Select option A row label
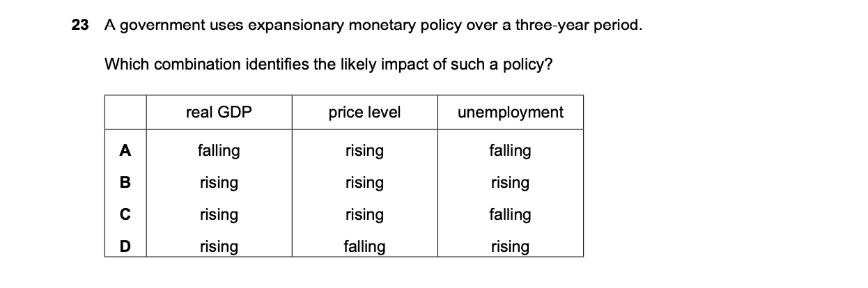 (x=125, y=150)
